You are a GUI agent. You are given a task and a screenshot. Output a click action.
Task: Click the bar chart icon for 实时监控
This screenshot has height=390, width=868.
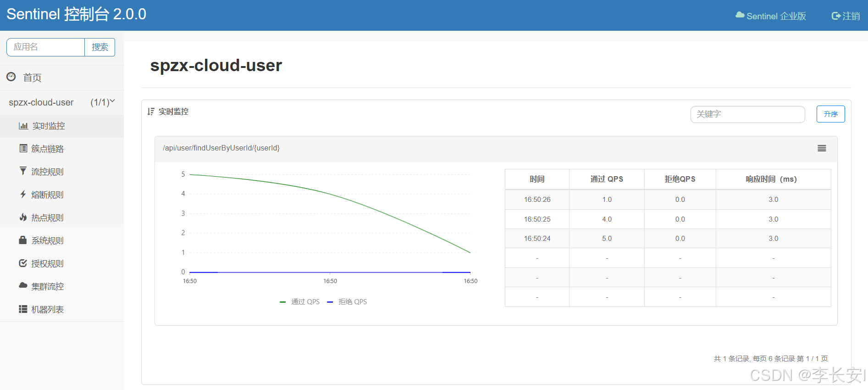[x=23, y=126]
